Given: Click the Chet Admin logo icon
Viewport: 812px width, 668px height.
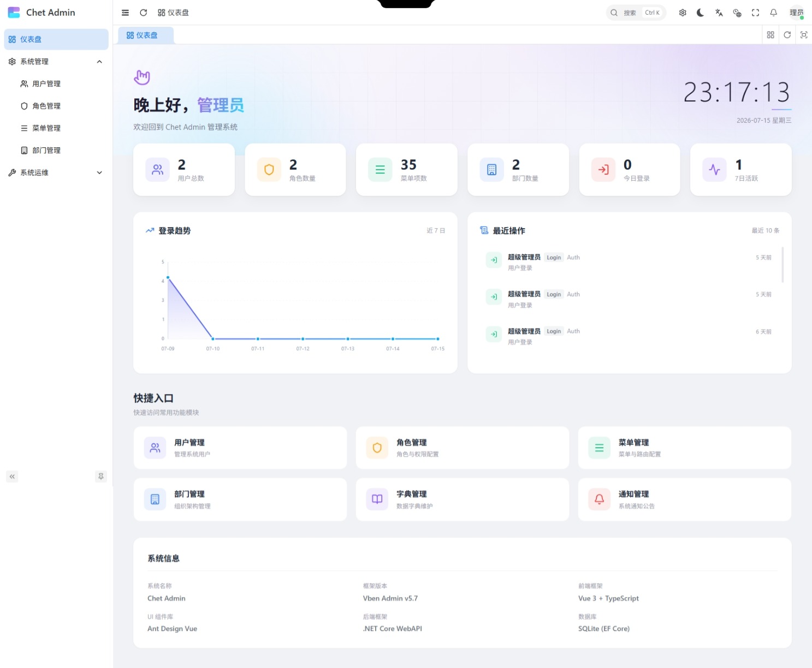Looking at the screenshot, I should [x=14, y=12].
